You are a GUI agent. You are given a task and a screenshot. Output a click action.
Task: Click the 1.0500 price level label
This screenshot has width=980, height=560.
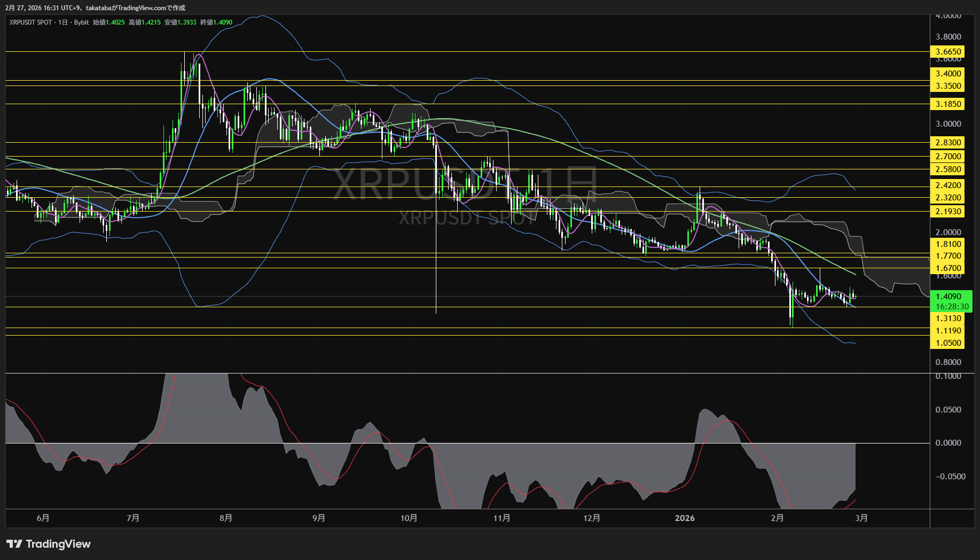coord(948,343)
